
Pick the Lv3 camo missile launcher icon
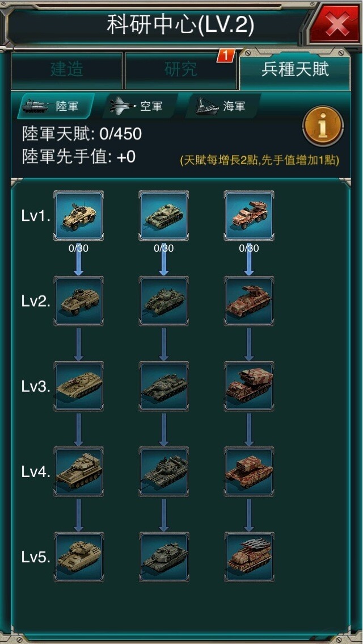pos(249,387)
